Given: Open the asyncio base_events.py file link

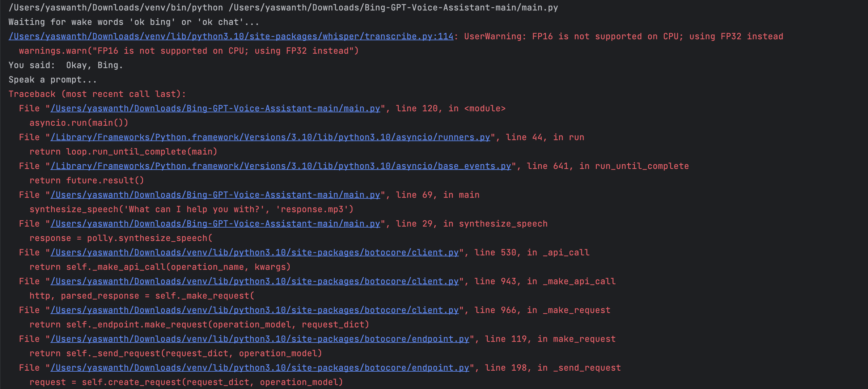Looking at the screenshot, I should click(281, 166).
